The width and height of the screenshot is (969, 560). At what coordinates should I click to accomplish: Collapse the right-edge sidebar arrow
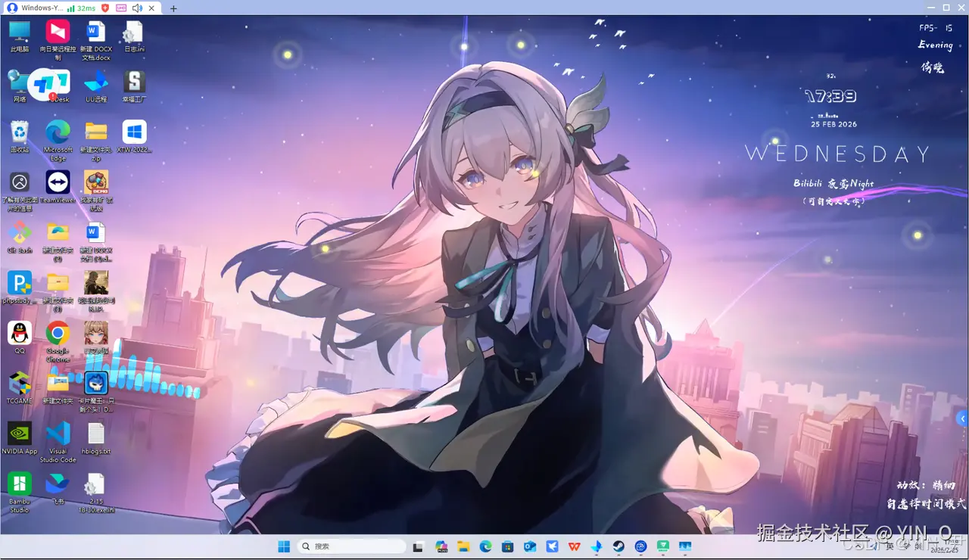[x=962, y=418]
